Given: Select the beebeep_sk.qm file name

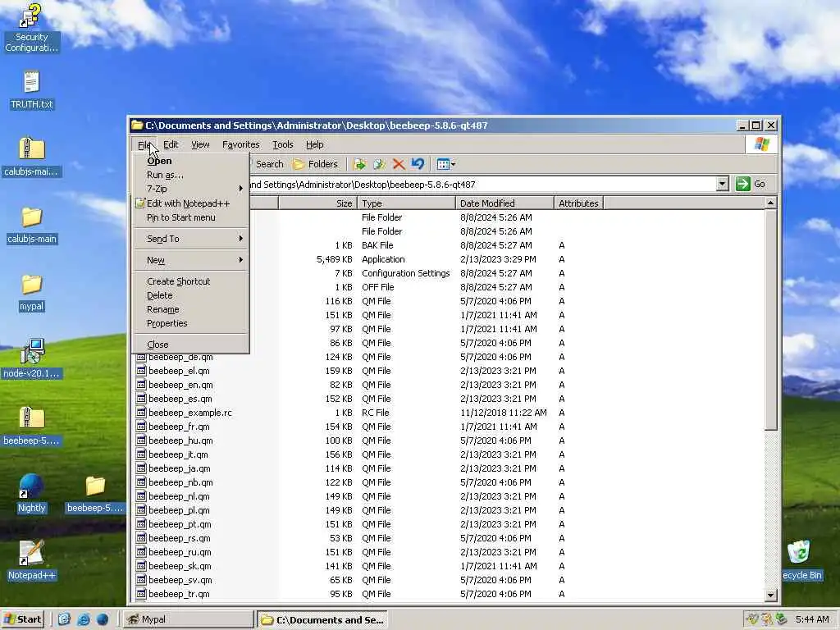Looking at the screenshot, I should pos(180,566).
